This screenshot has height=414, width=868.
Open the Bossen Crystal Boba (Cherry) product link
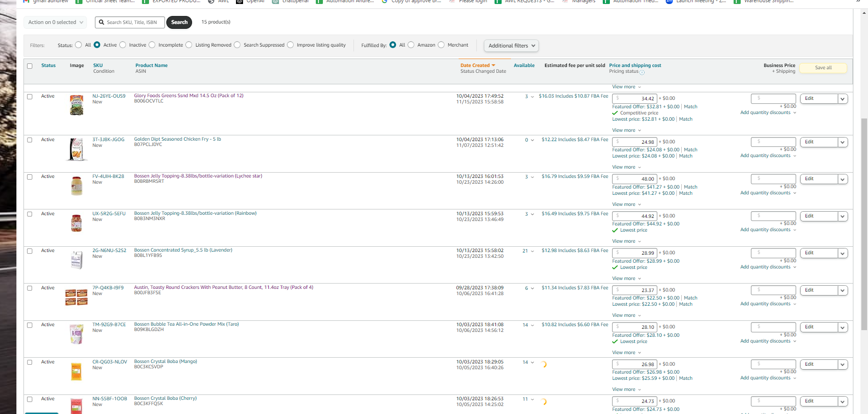(x=165, y=398)
